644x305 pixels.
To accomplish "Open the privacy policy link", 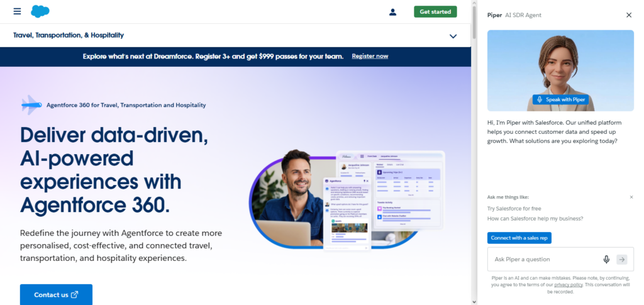I will click(569, 285).
